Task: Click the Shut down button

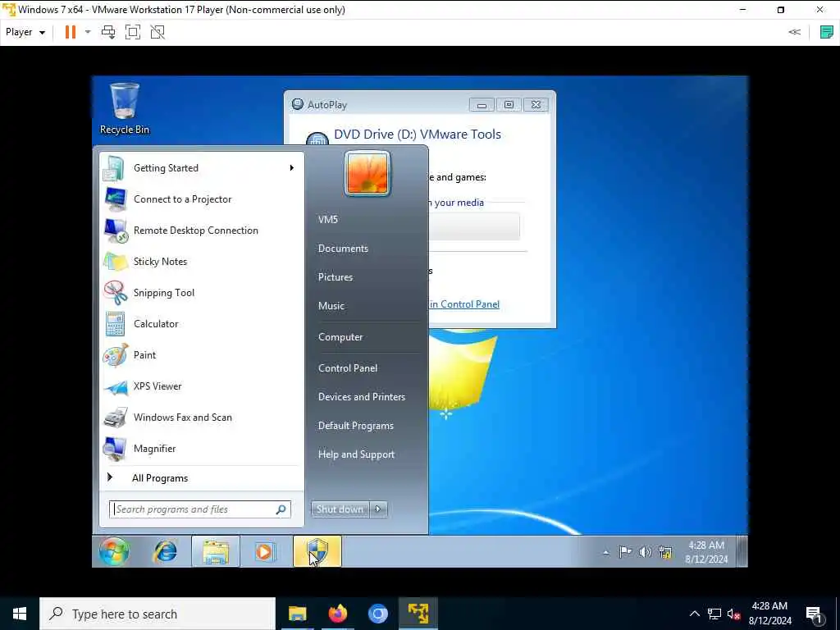Action: pos(340,509)
